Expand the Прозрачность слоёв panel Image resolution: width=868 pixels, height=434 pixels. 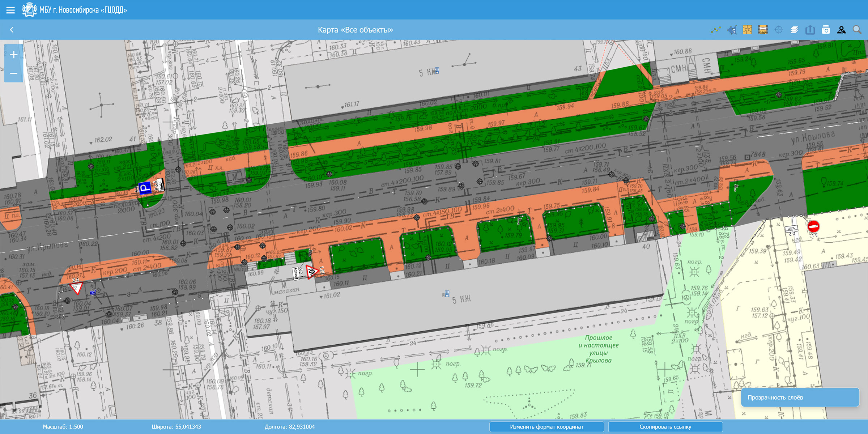(x=800, y=397)
